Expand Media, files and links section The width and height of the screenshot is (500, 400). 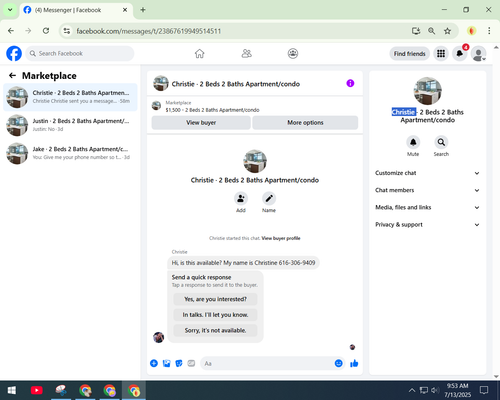tap(427, 207)
